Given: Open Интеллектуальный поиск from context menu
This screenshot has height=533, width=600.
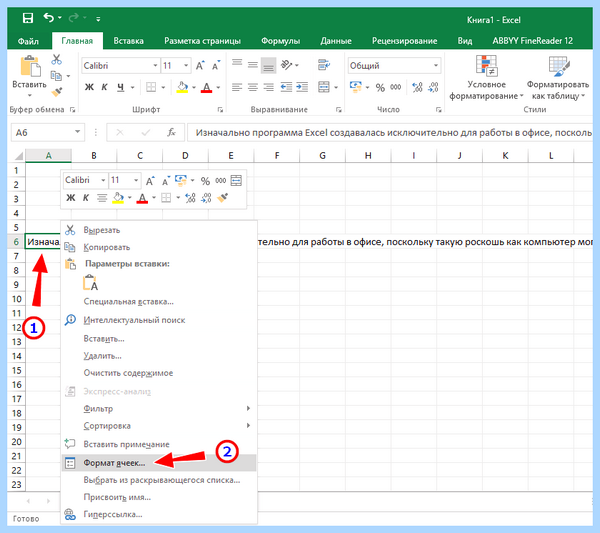Looking at the screenshot, I should coord(159,320).
